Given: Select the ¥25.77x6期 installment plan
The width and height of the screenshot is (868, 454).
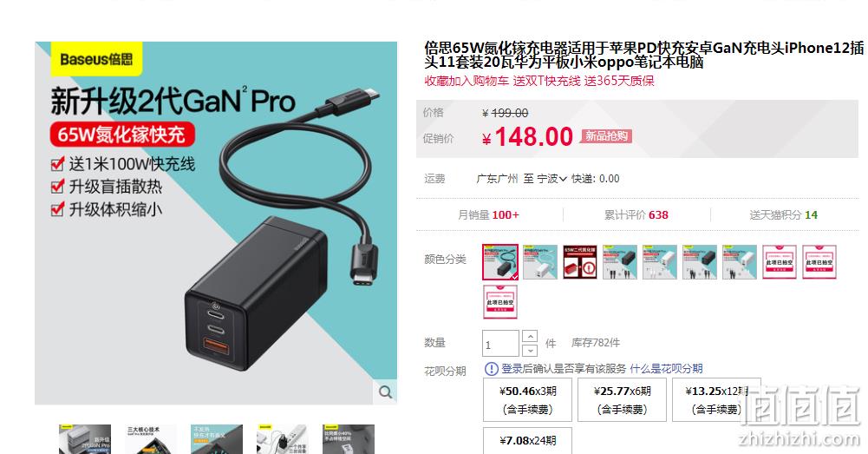Looking at the screenshot, I should tap(623, 399).
